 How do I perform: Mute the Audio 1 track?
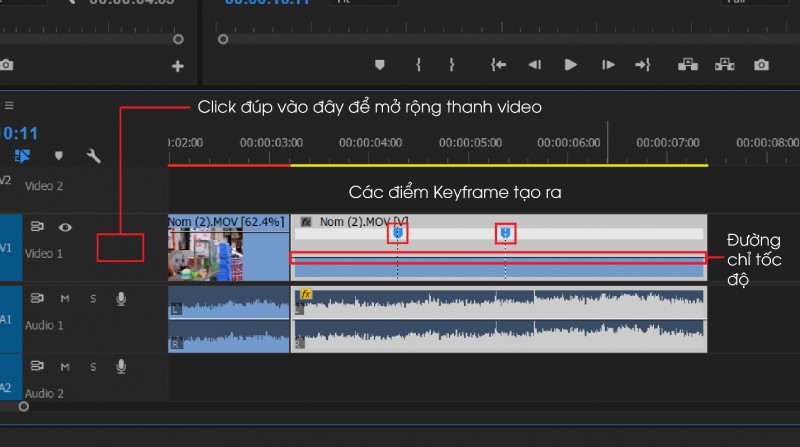(x=65, y=299)
